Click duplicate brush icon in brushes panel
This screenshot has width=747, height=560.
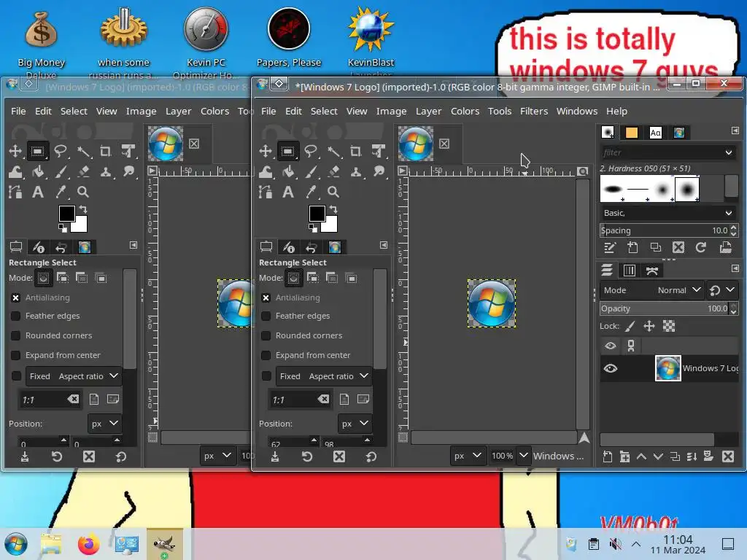point(656,248)
